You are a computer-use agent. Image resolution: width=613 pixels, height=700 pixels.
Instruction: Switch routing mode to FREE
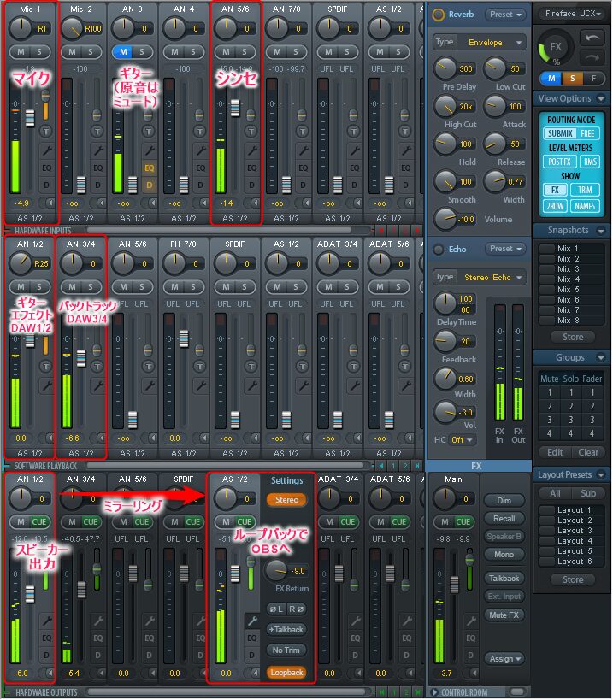point(587,133)
